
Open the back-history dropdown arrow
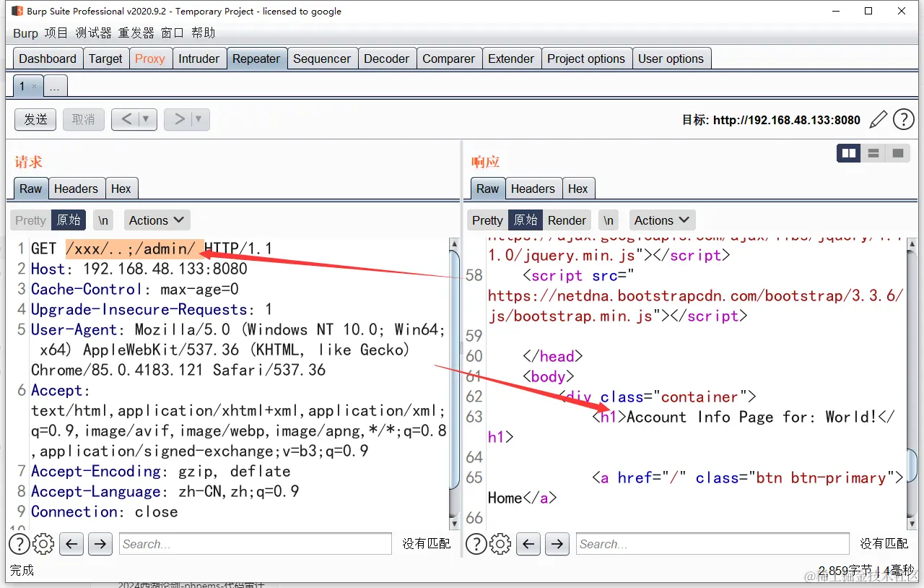pyautogui.click(x=147, y=119)
